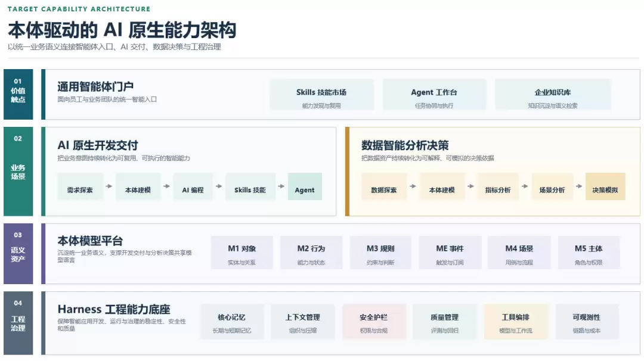
Task: Click the 通用智能体门户 heading
Action: [x=95, y=86]
